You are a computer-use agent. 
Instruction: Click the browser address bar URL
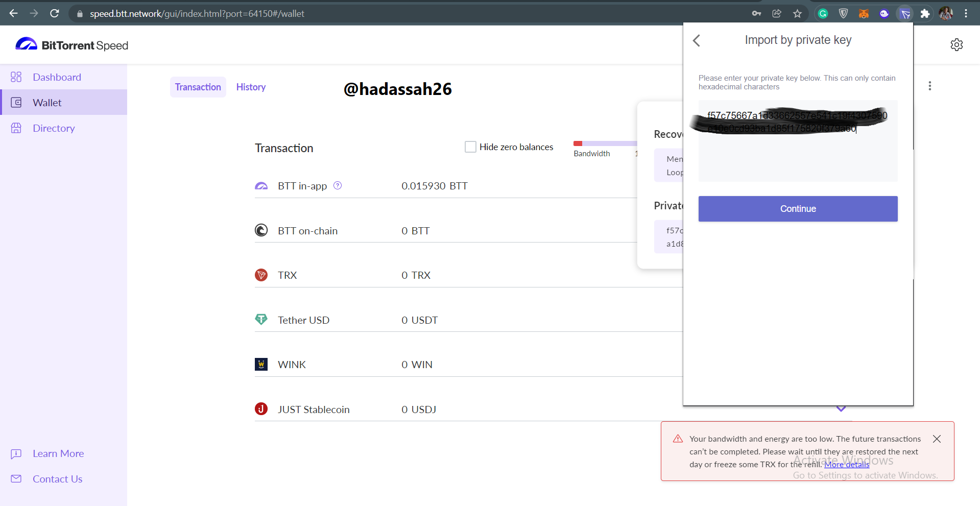pos(197,14)
